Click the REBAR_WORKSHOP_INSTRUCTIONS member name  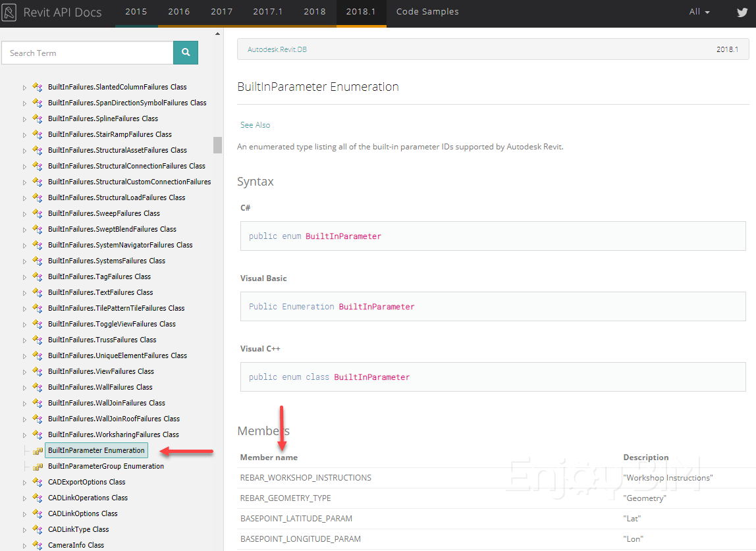coord(306,478)
